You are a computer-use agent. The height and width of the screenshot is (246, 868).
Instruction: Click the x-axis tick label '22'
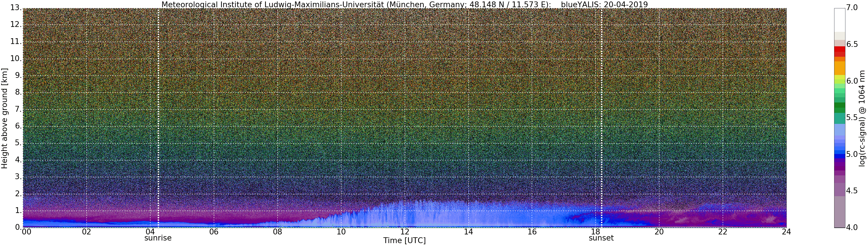(x=723, y=232)
